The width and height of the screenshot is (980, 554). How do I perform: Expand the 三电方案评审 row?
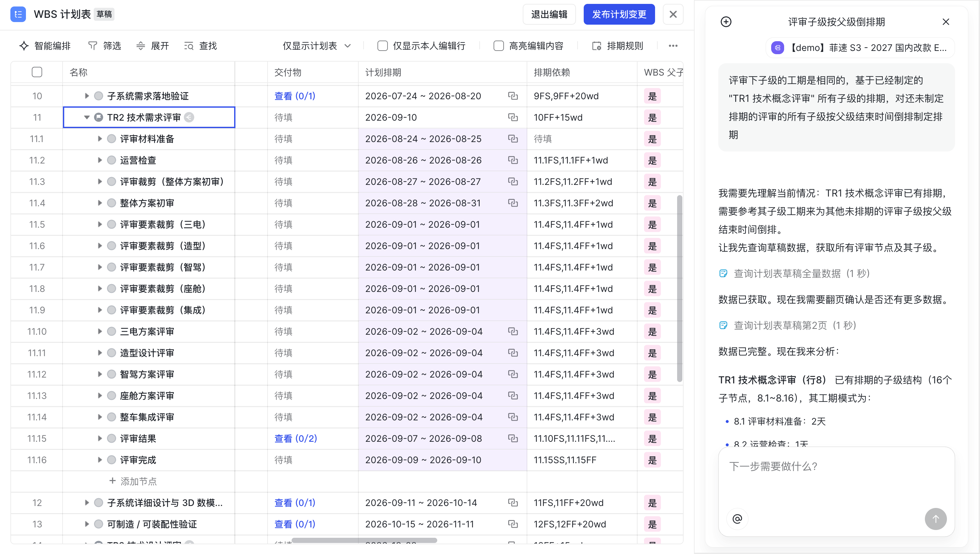point(100,331)
